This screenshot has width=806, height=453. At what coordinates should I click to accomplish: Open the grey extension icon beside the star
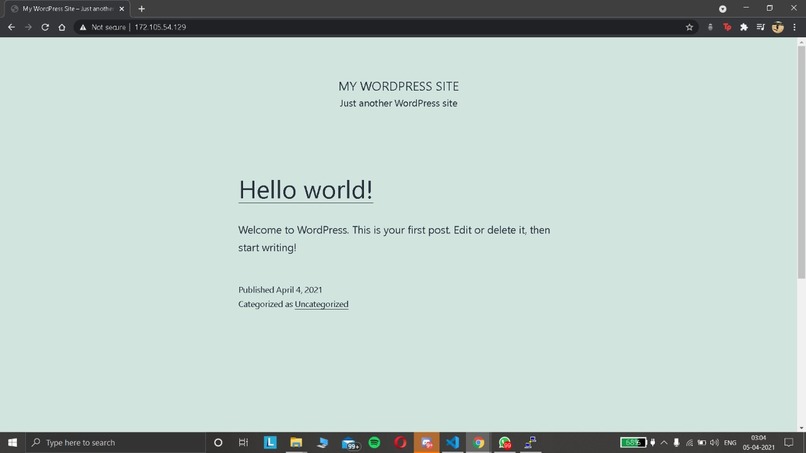pyautogui.click(x=710, y=27)
